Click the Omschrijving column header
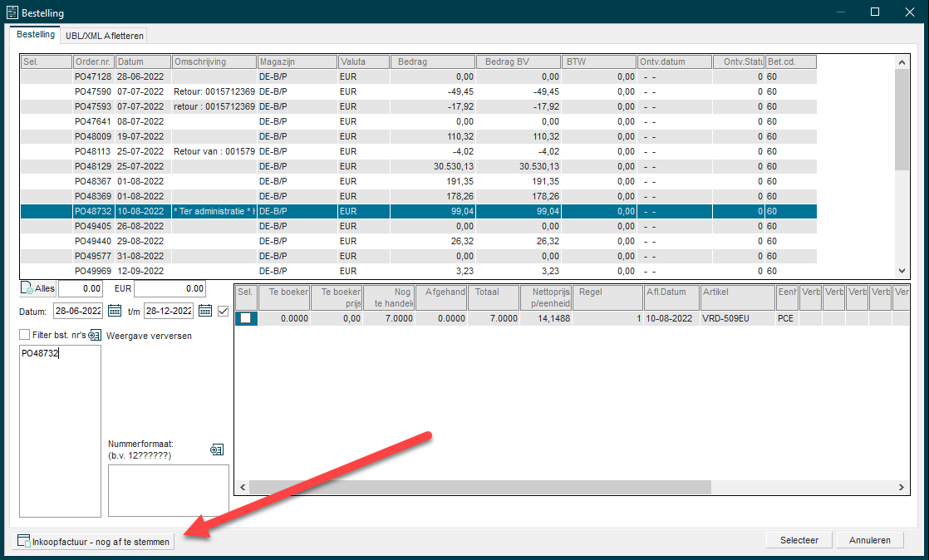The width and height of the screenshot is (929, 560). [x=214, y=61]
